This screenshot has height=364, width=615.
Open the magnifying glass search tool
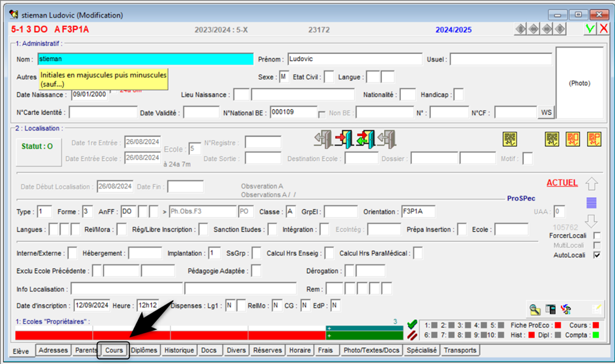pos(534,309)
